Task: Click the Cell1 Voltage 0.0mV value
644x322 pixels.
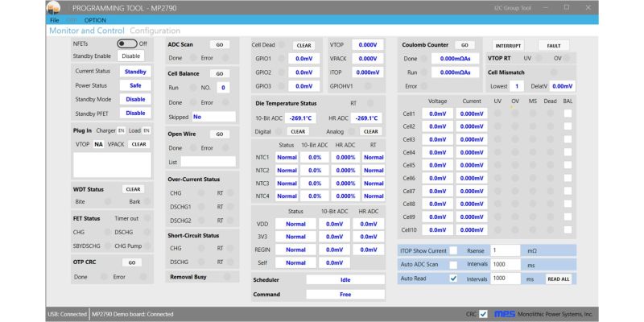Action: tap(437, 114)
